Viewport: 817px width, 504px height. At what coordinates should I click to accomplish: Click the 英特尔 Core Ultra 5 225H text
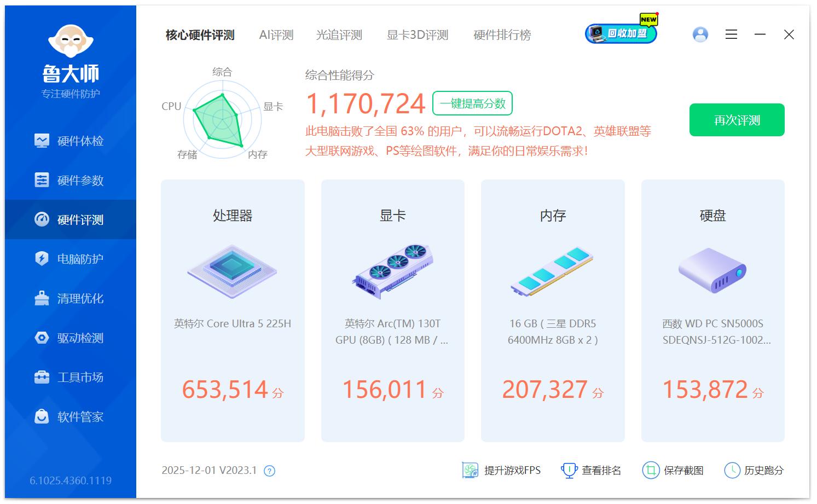pos(233,323)
